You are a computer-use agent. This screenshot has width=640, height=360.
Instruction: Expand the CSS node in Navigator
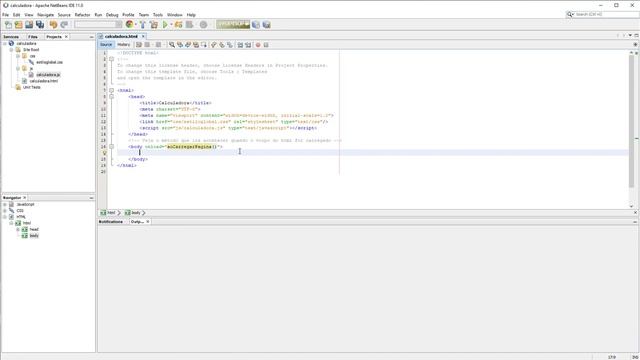point(5,211)
